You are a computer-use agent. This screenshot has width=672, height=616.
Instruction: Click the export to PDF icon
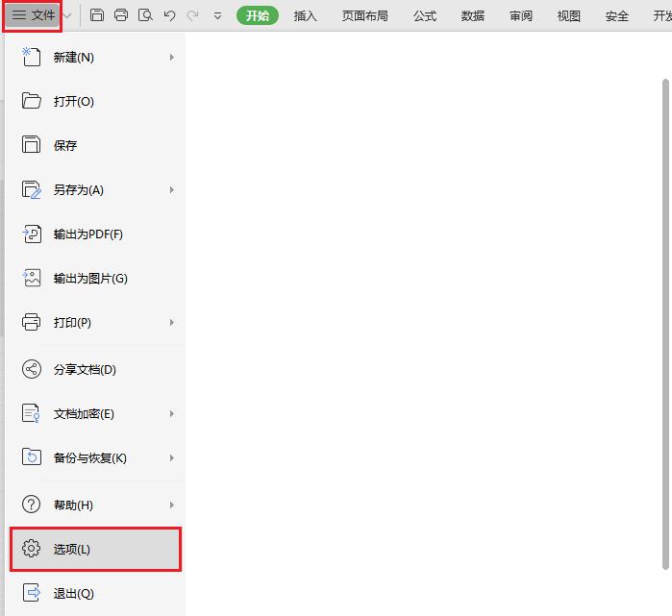pyautogui.click(x=32, y=234)
